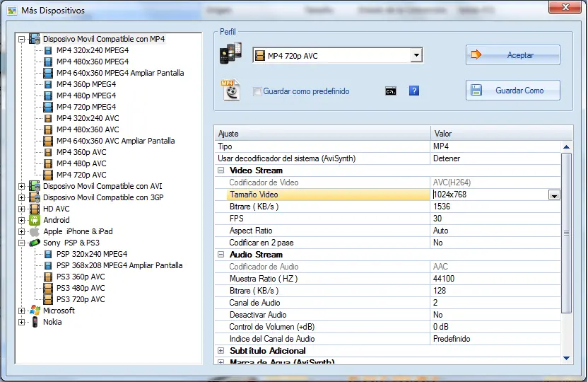Click the MP4 film reel file icon
Image resolution: width=588 pixels, height=382 pixels.
[230, 90]
